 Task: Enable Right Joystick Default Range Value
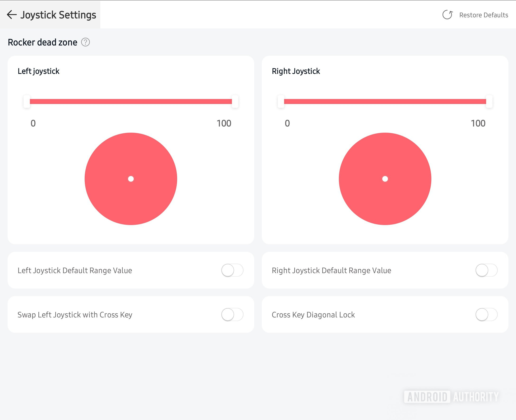pyautogui.click(x=486, y=270)
